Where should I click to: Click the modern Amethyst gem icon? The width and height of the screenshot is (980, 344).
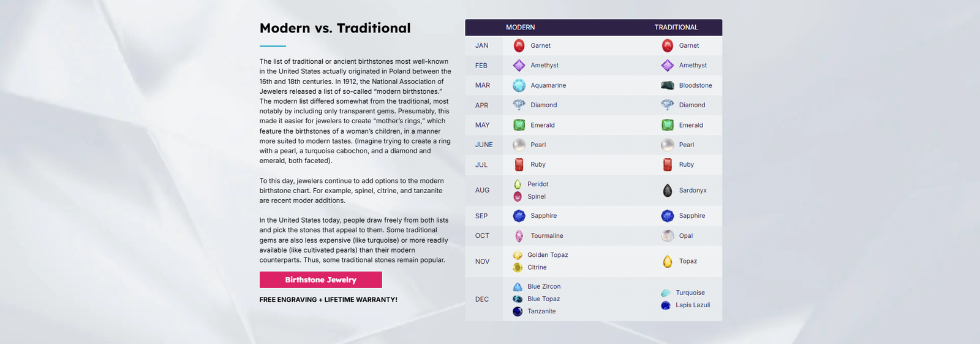[519, 65]
